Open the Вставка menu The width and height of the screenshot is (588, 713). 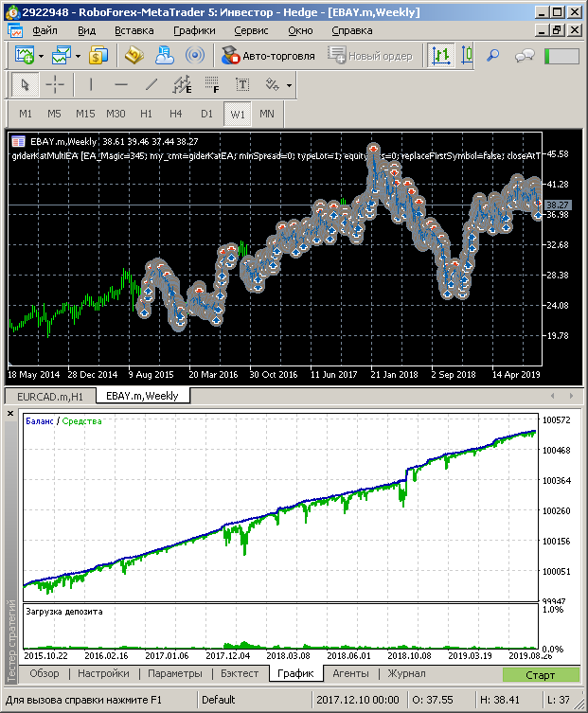[x=134, y=31]
